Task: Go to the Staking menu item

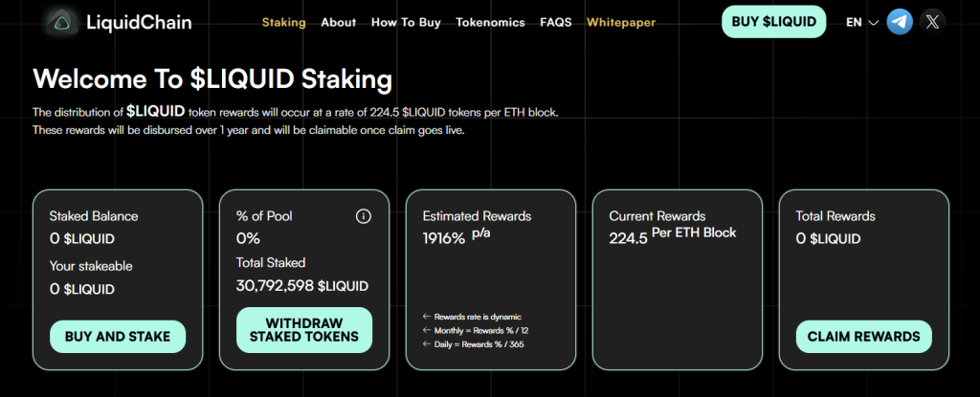Action: (283, 22)
